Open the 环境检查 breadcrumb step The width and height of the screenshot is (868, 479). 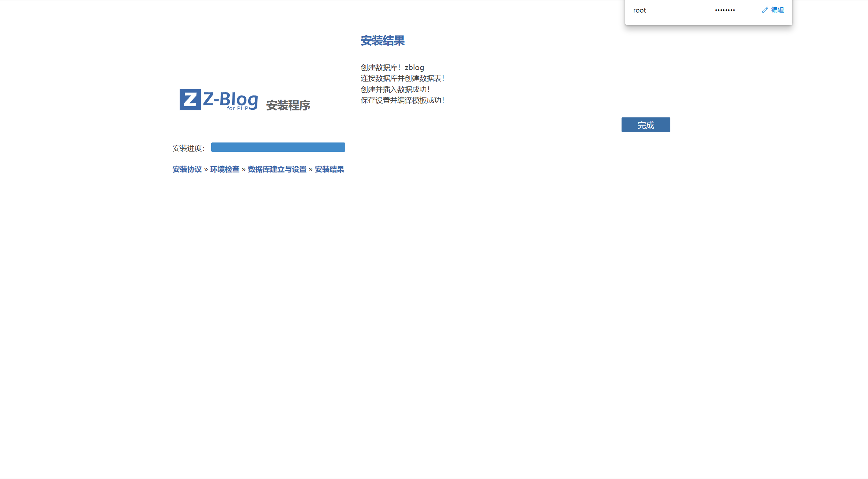(x=224, y=169)
